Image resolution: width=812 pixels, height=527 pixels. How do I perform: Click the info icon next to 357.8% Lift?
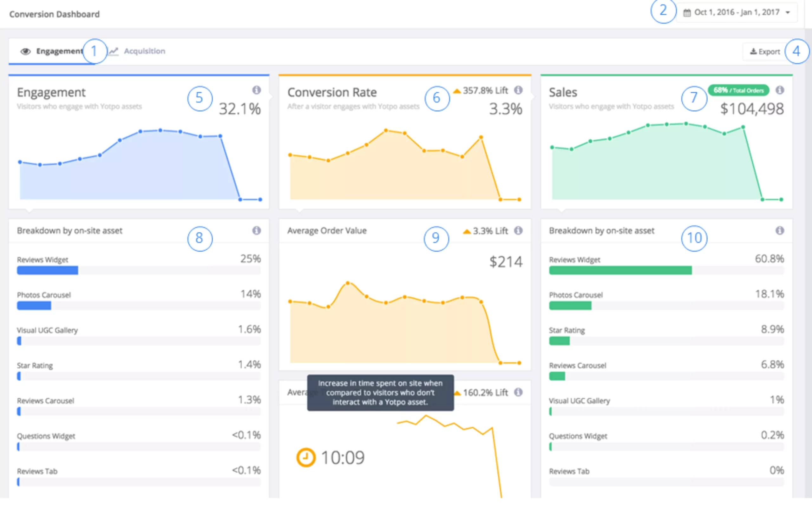[x=518, y=90]
